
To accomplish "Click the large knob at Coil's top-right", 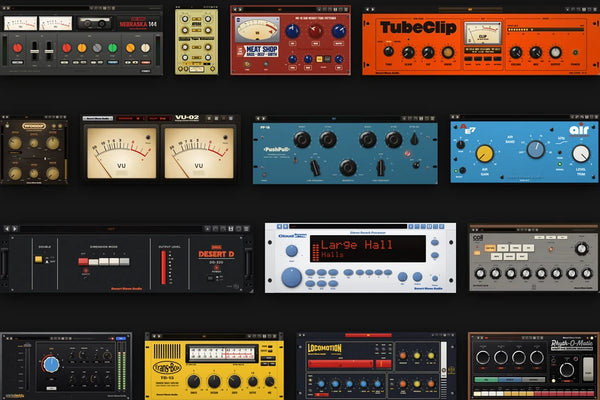I will (x=582, y=249).
